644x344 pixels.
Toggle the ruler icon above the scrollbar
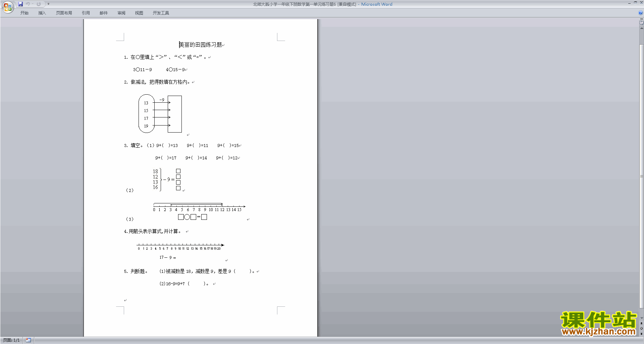pos(641,23)
